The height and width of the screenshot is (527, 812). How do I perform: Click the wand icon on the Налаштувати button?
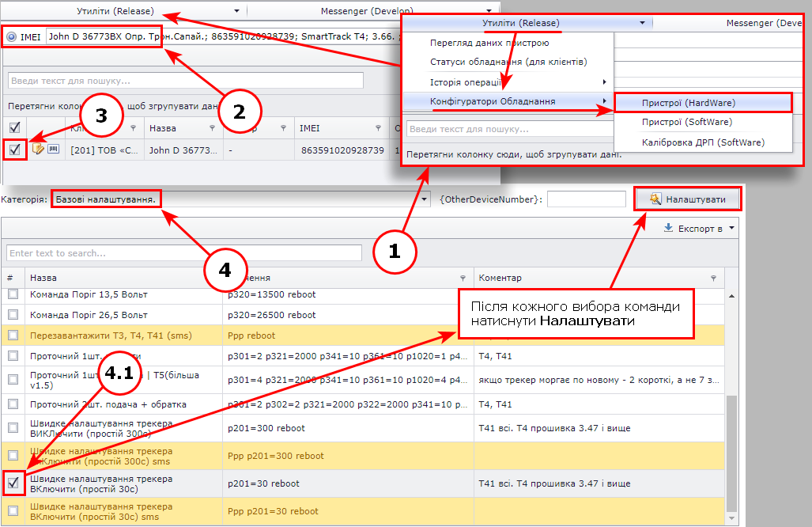click(655, 199)
